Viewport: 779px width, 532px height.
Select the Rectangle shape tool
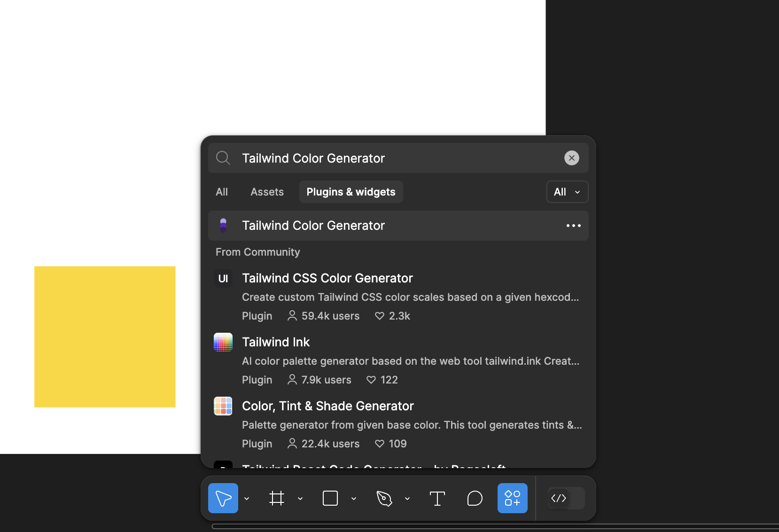330,498
